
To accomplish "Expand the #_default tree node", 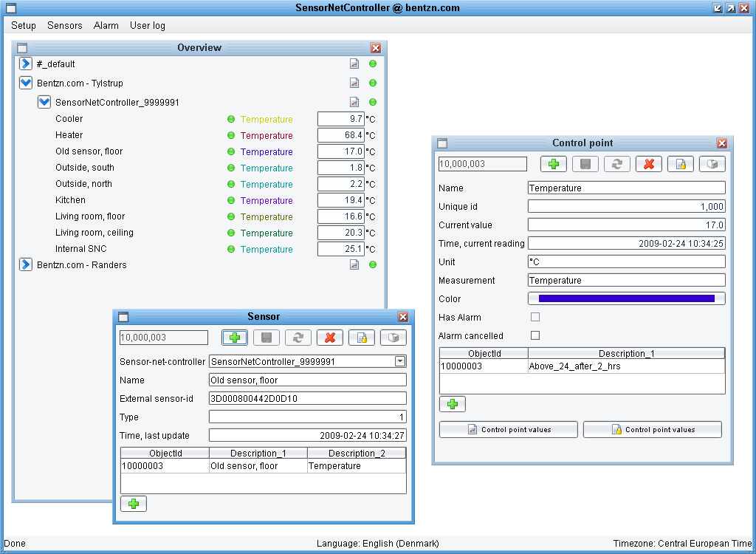I will coord(26,64).
